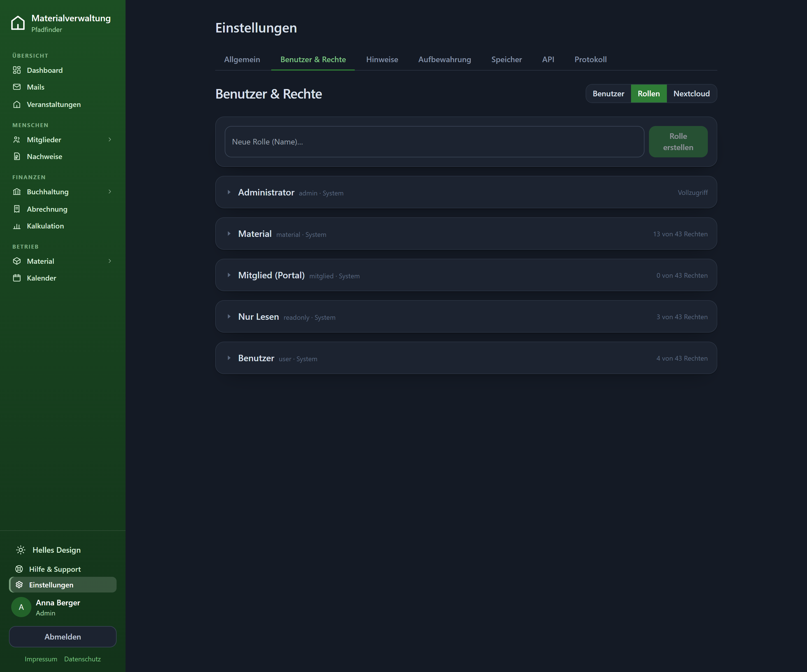Open the Impressum link
This screenshot has height=672, width=807.
tap(41, 659)
